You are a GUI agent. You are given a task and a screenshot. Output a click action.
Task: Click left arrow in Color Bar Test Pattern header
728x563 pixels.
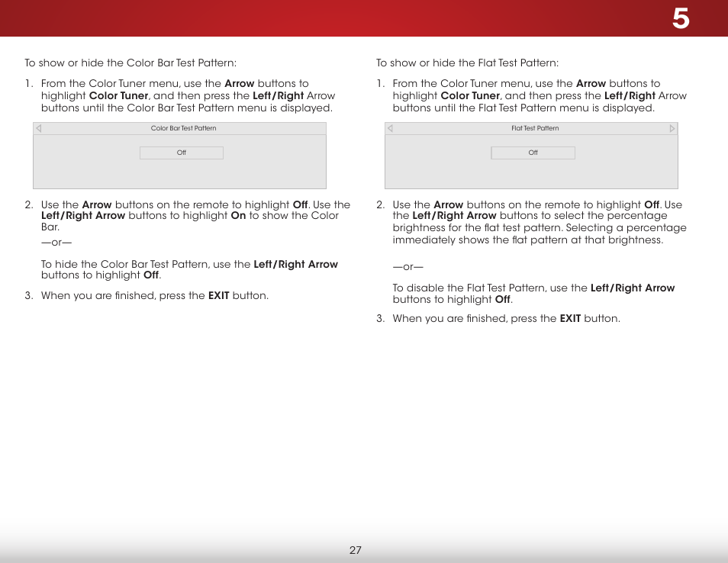point(38,128)
